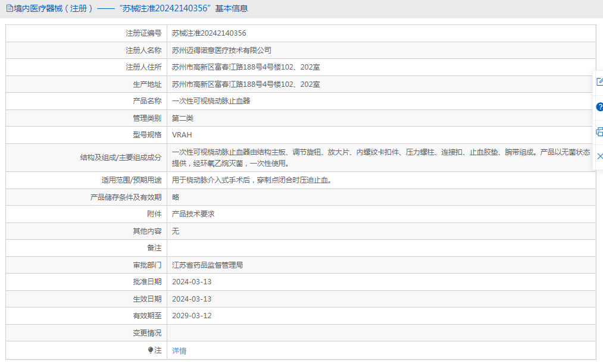
Task: Click the 批准日期 value 2024-03-13
Action: (x=192, y=282)
